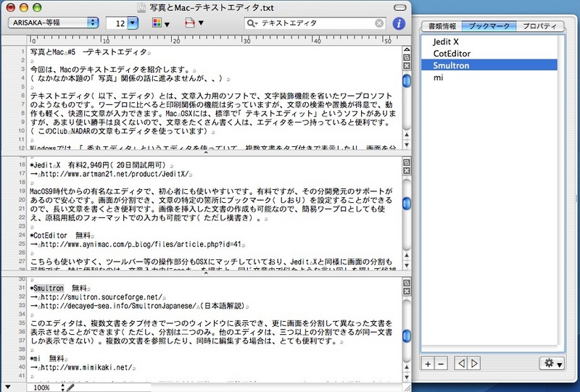Click the document proxy icon in title bar
Screen dimensions: 580x392
point(141,7)
